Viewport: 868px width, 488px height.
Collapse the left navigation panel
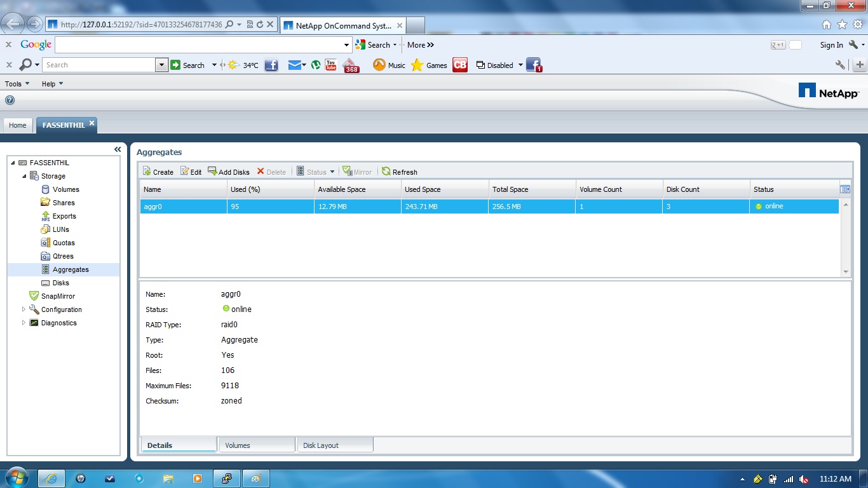[117, 149]
